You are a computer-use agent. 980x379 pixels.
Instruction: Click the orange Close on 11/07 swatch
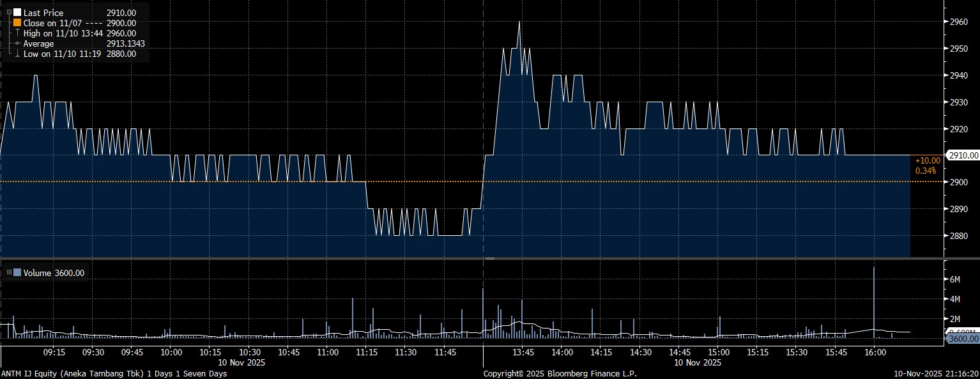[17, 22]
